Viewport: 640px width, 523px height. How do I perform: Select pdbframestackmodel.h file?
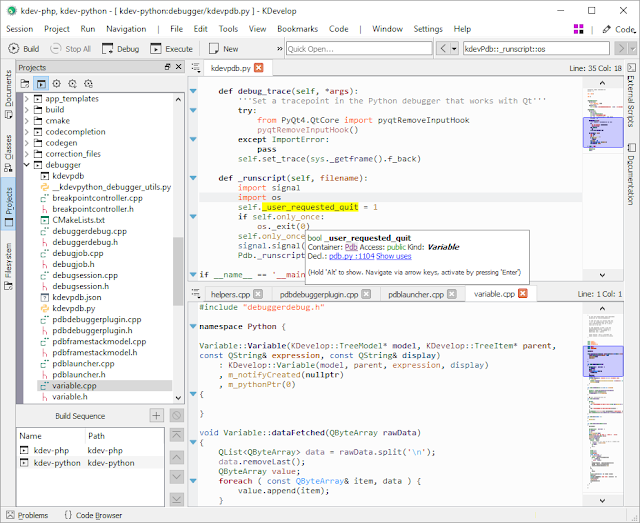click(95, 352)
